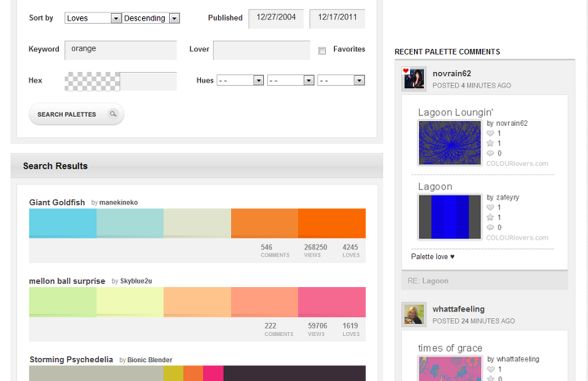Click the comment bubble icon on Lagoon Loungin'

point(490,153)
